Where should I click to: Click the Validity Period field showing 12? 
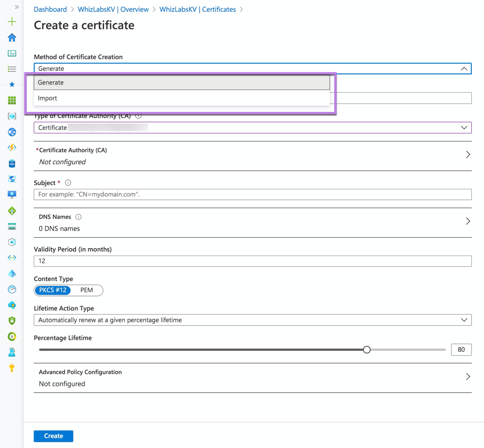(x=252, y=261)
